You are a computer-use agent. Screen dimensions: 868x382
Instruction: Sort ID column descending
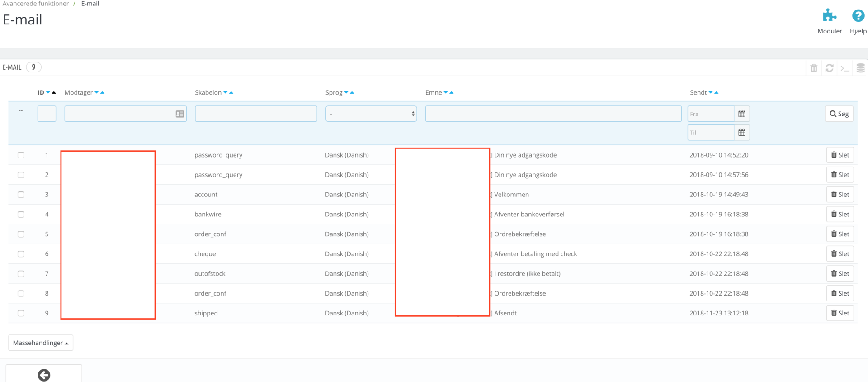(48, 92)
